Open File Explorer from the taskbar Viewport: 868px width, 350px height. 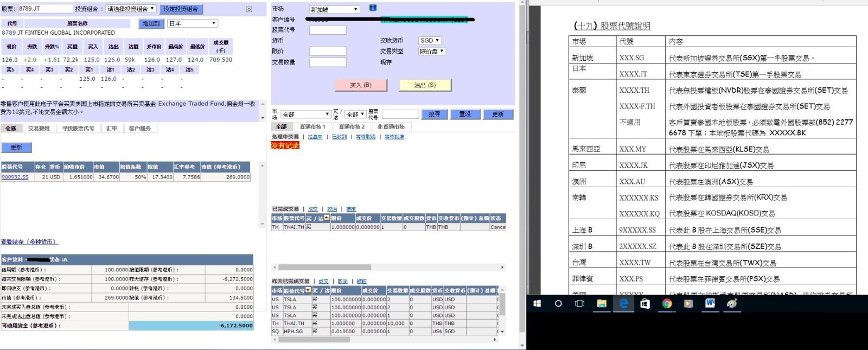602,304
